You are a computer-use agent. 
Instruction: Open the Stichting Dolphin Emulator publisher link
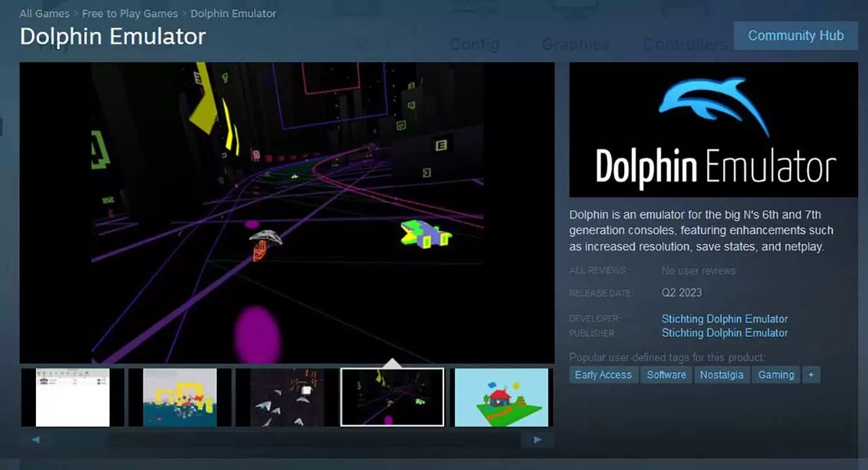(725, 333)
